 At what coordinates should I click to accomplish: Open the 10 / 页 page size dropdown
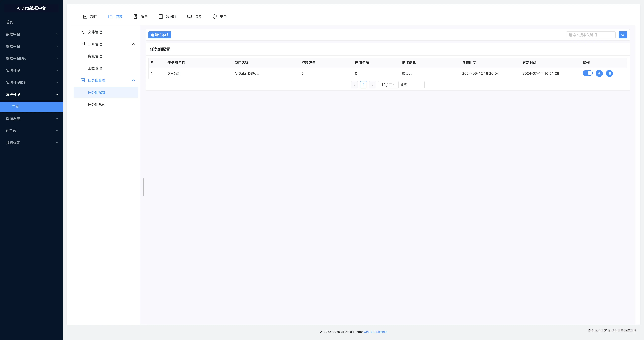tap(388, 85)
